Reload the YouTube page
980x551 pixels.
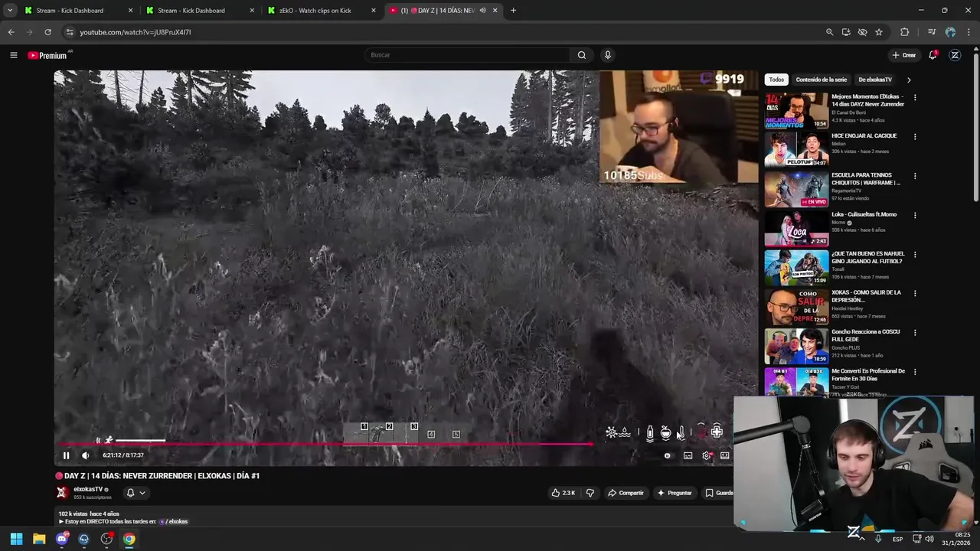tap(47, 32)
